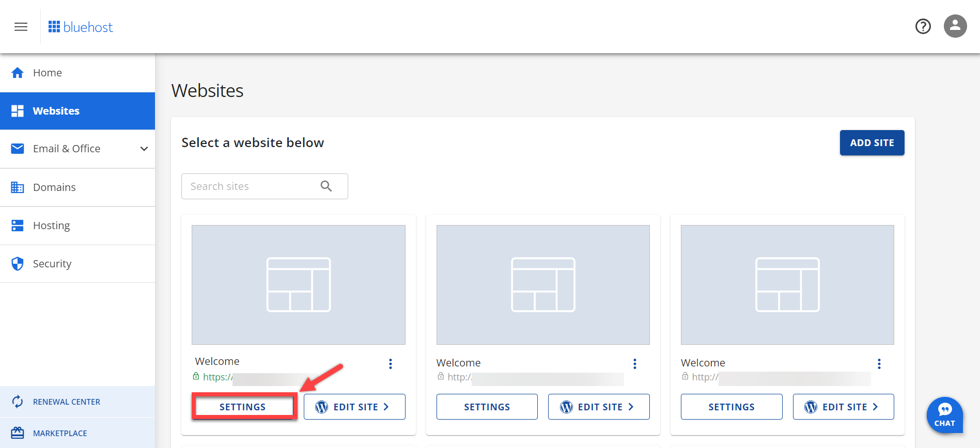Open the CHAT support bubble

944,415
